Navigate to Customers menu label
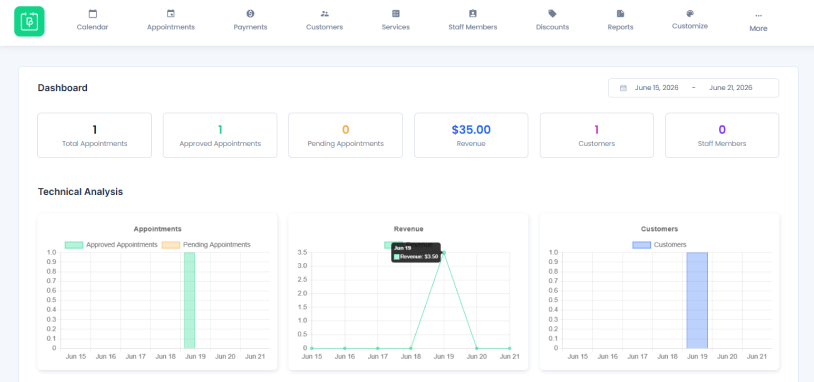Image resolution: width=814 pixels, height=382 pixels. click(x=324, y=27)
